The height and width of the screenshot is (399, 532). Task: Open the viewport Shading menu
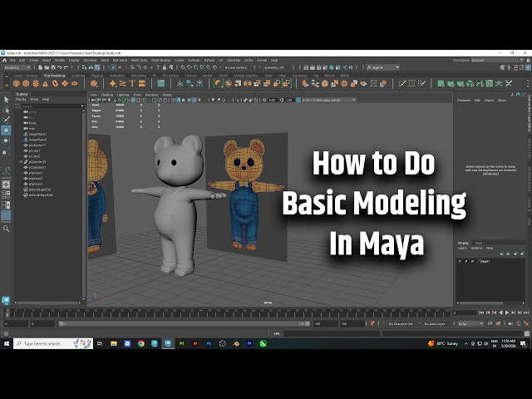pos(107,95)
